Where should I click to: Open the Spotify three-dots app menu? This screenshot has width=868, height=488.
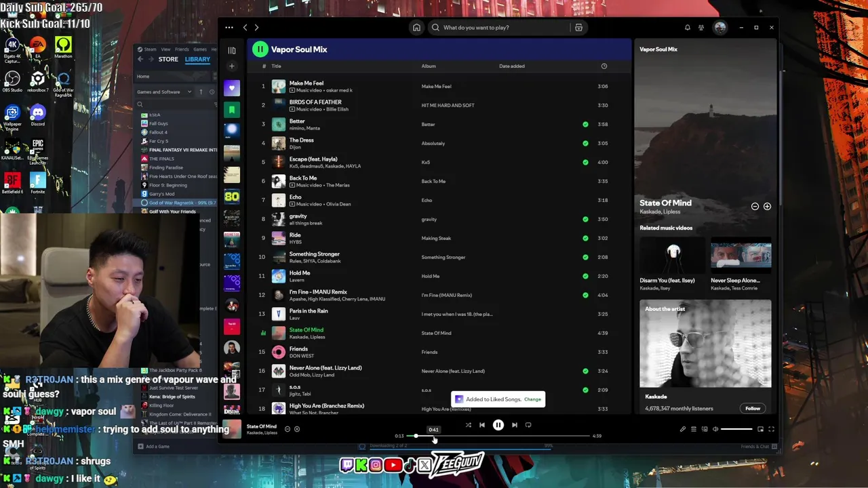pyautogui.click(x=229, y=28)
